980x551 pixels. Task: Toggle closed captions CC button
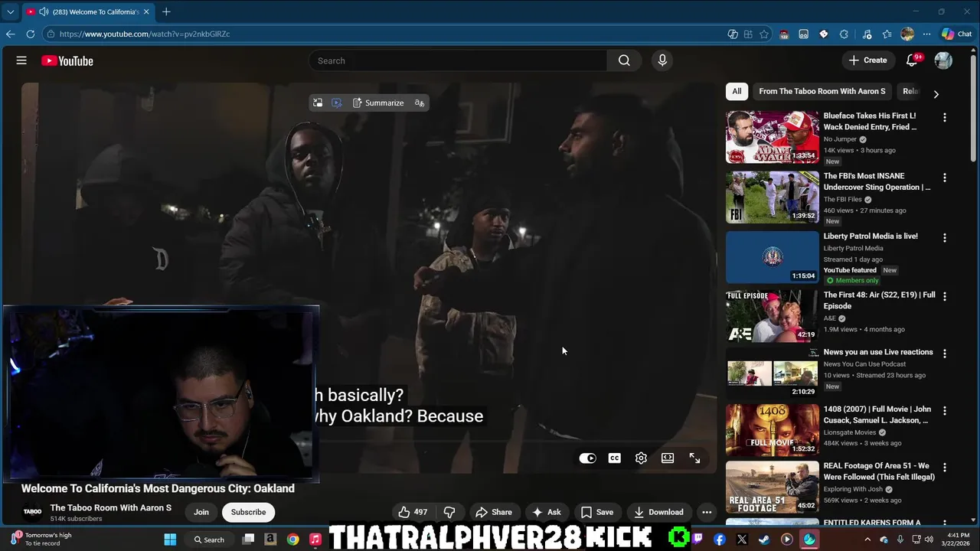coord(614,458)
